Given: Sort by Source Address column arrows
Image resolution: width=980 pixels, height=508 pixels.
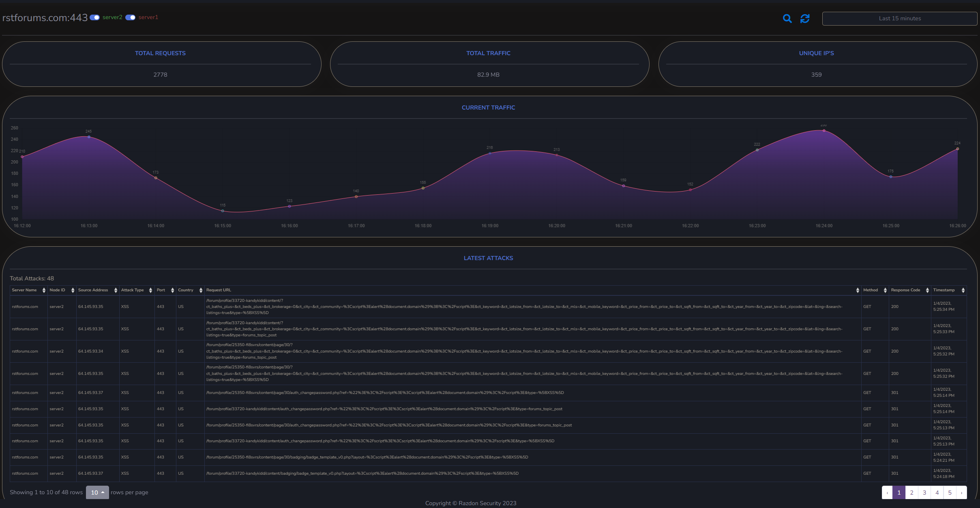Looking at the screenshot, I should tap(116, 290).
